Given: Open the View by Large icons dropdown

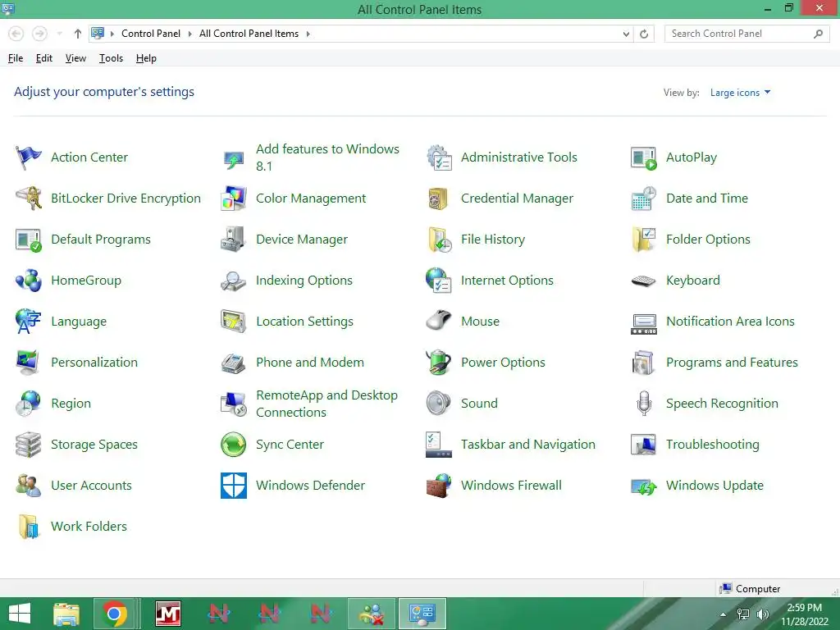Looking at the screenshot, I should coord(741,93).
